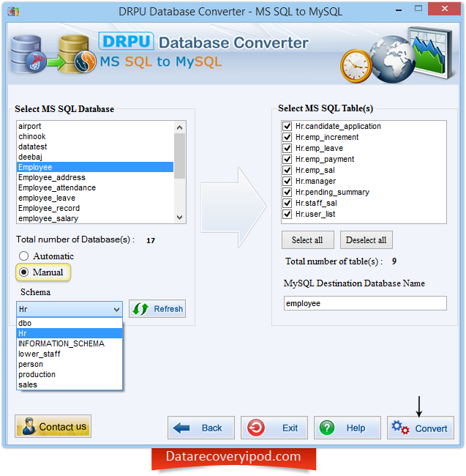Uncheck Hr.emp_increment table
Image resolution: width=466 pixels, height=476 pixels.
287,137
